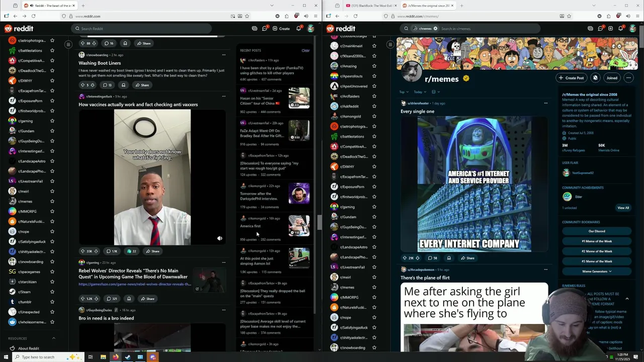Open card view layout dropdown in r/memes
Viewport: 644px width, 362px height.
tap(436, 92)
